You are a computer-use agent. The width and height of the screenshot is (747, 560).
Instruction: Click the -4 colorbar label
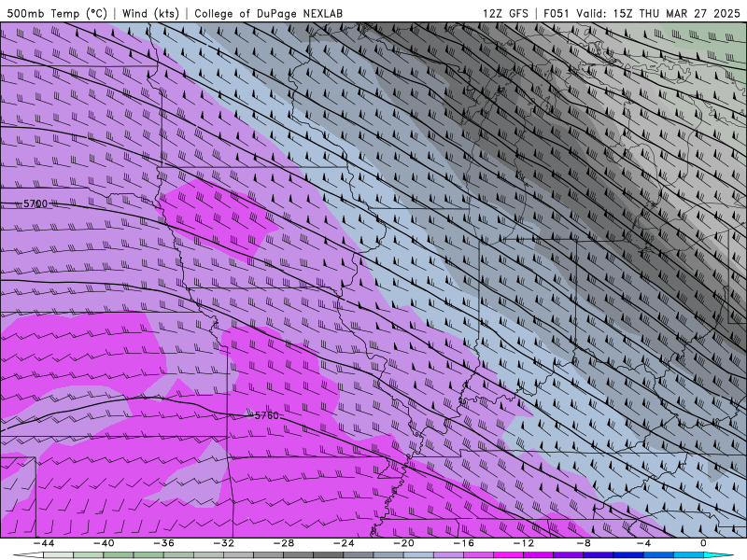[643, 543]
